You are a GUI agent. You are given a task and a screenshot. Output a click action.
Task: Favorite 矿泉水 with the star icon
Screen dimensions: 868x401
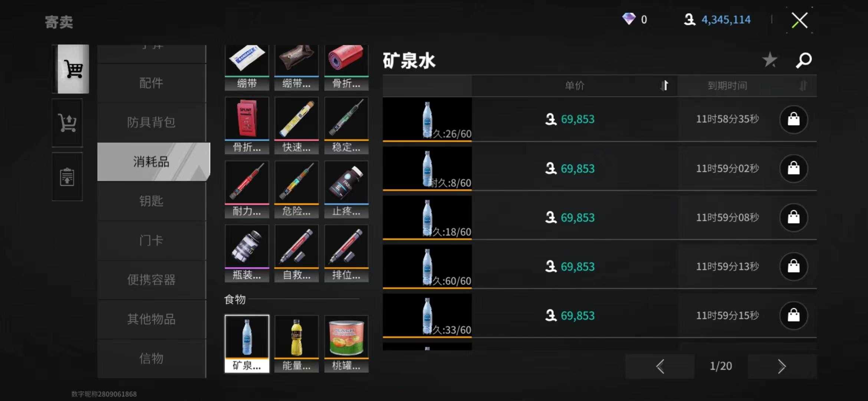[x=770, y=60]
